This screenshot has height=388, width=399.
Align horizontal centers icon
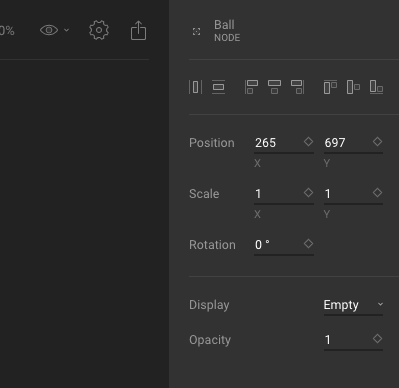(x=274, y=87)
